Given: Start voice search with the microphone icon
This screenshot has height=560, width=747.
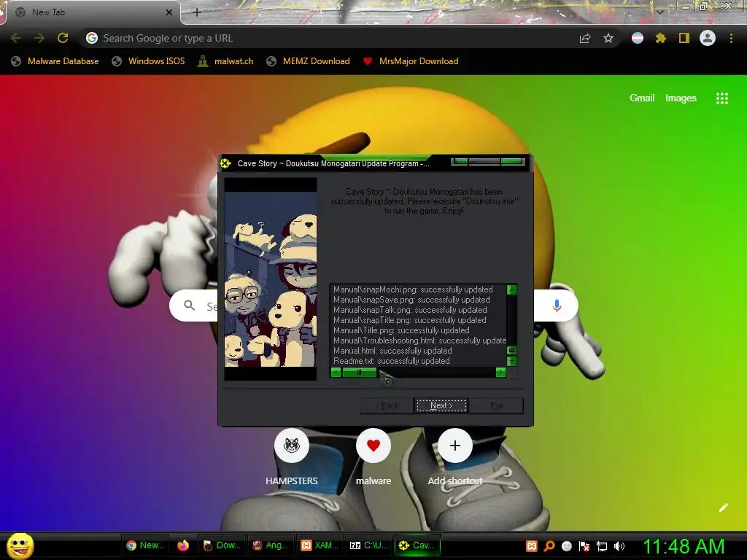Looking at the screenshot, I should (557, 306).
